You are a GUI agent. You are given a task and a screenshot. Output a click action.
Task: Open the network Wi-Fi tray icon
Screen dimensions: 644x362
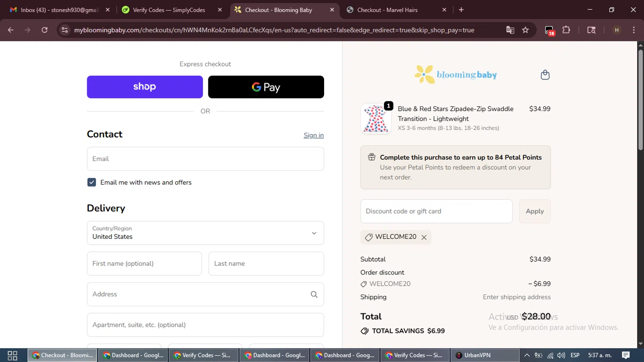pyautogui.click(x=550, y=356)
